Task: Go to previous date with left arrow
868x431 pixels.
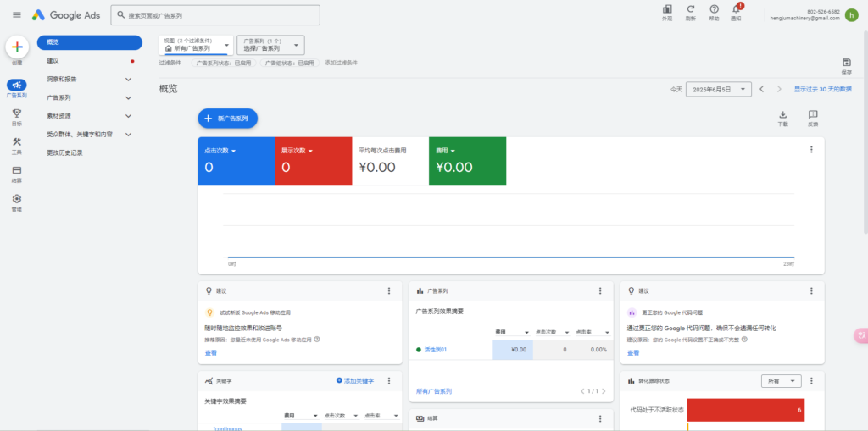Action: tap(762, 89)
